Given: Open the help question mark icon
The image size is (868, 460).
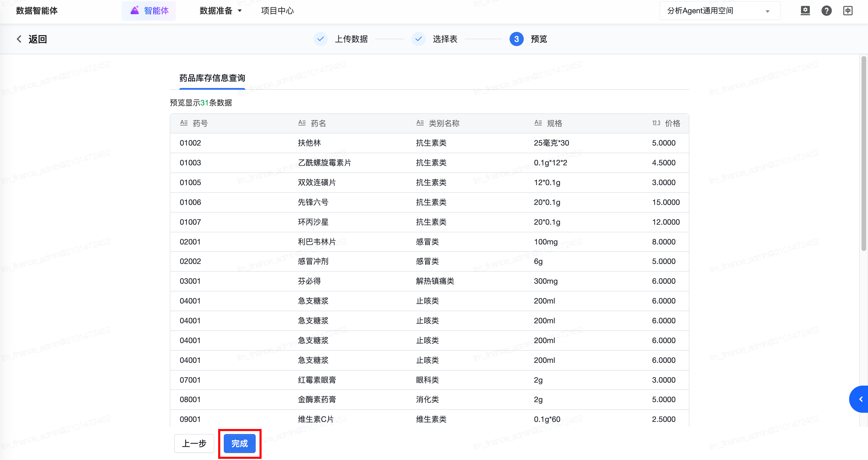Looking at the screenshot, I should 826,11.
